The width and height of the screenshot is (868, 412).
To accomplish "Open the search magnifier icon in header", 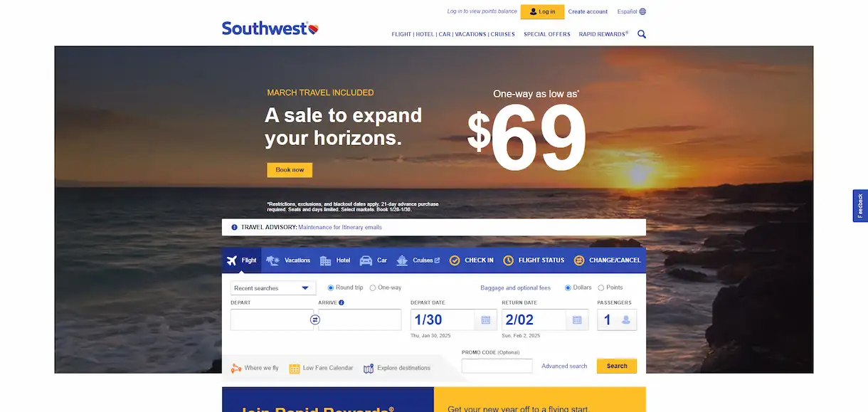I will click(x=642, y=34).
